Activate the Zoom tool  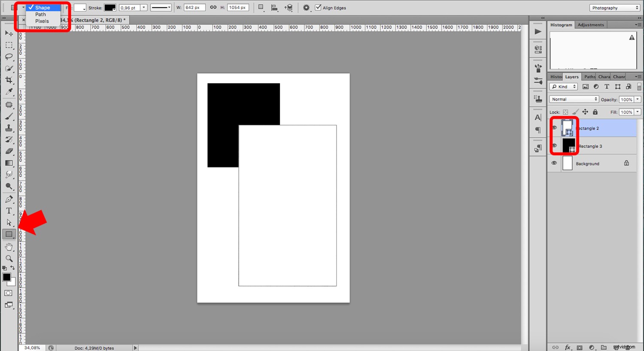(x=9, y=259)
